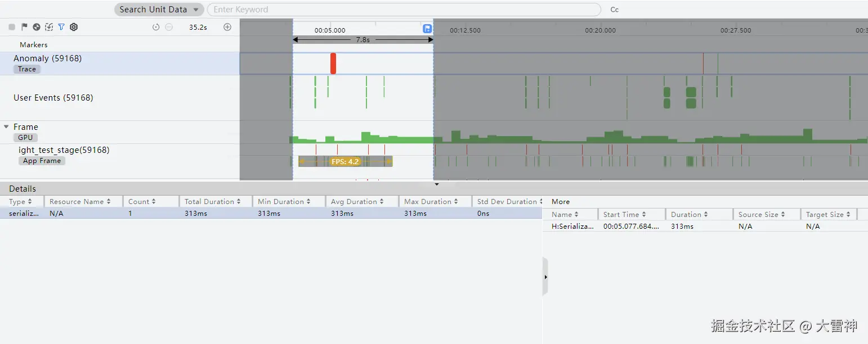Image resolution: width=868 pixels, height=344 pixels.
Task: Sort by Max Duration column header
Action: click(x=432, y=201)
